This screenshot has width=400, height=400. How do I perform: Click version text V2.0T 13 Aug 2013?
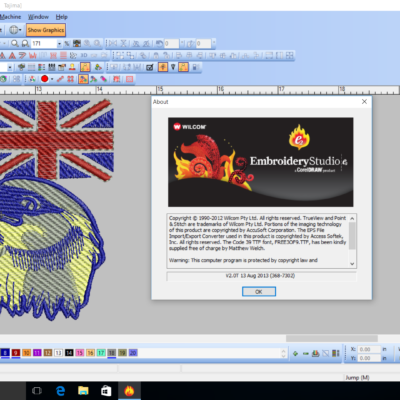coord(260,276)
